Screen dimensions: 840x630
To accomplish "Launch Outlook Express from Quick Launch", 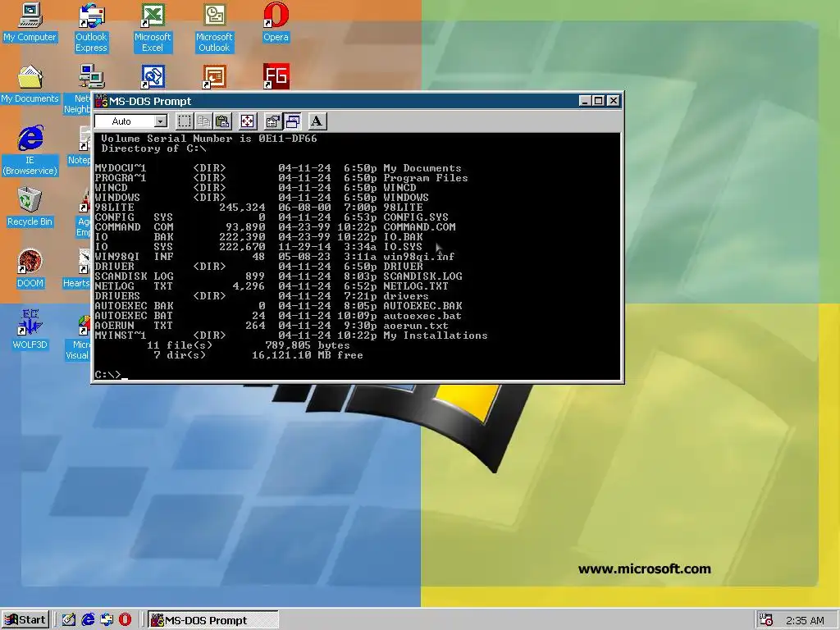I will click(x=106, y=620).
